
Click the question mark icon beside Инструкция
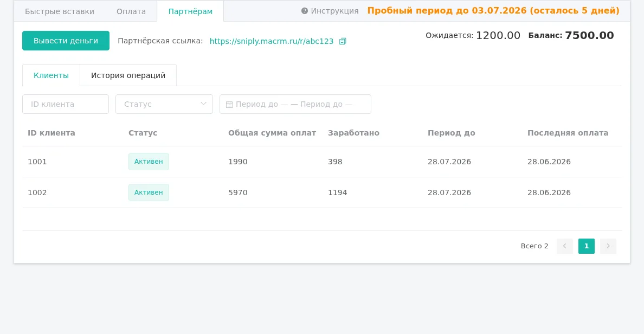304,11
